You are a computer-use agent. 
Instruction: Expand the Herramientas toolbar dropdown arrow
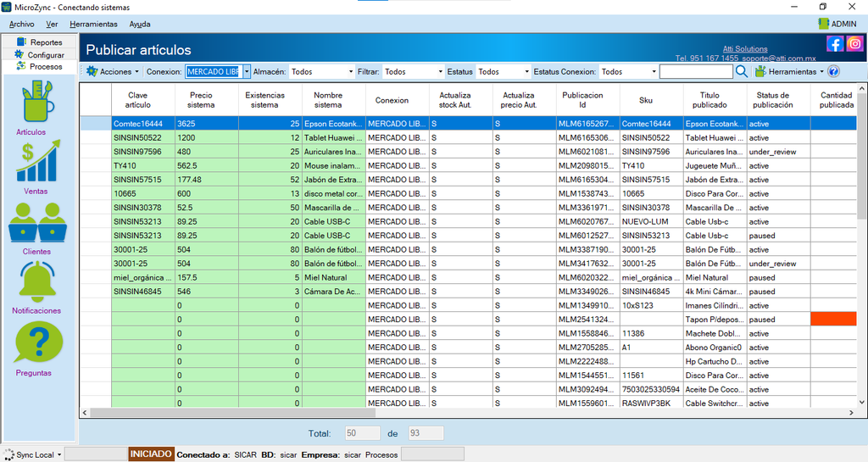[x=821, y=72]
